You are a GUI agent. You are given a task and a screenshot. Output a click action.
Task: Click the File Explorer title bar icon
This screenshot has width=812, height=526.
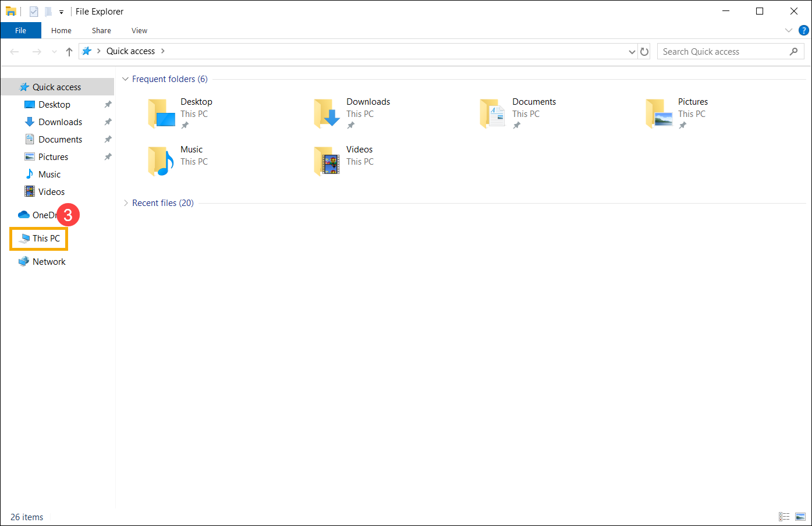tap(10, 11)
